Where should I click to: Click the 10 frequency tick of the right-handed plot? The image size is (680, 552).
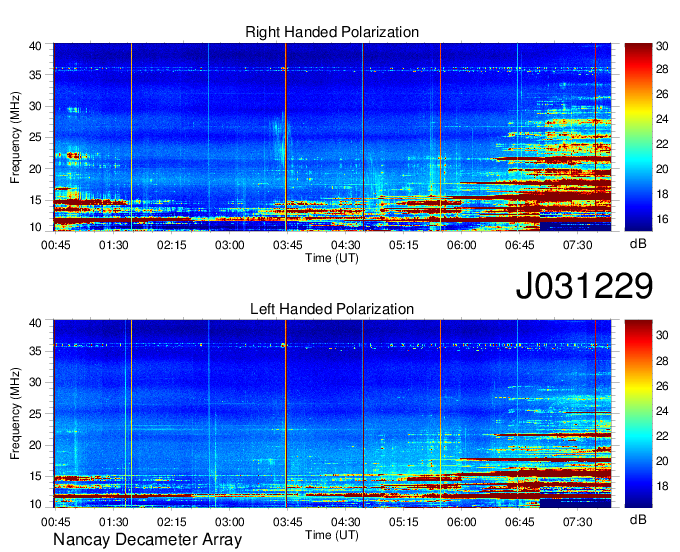pos(35,227)
